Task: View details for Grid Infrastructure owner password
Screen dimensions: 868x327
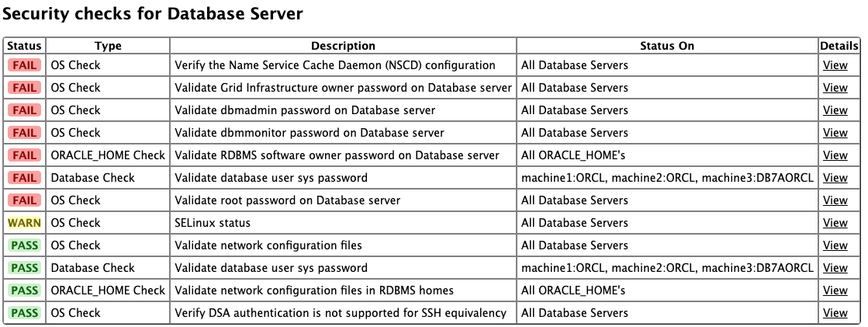Action: click(835, 88)
